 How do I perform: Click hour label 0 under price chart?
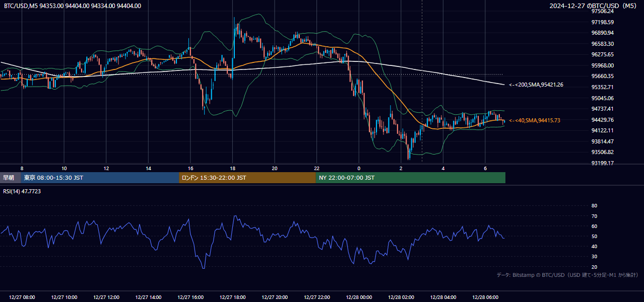359,168
